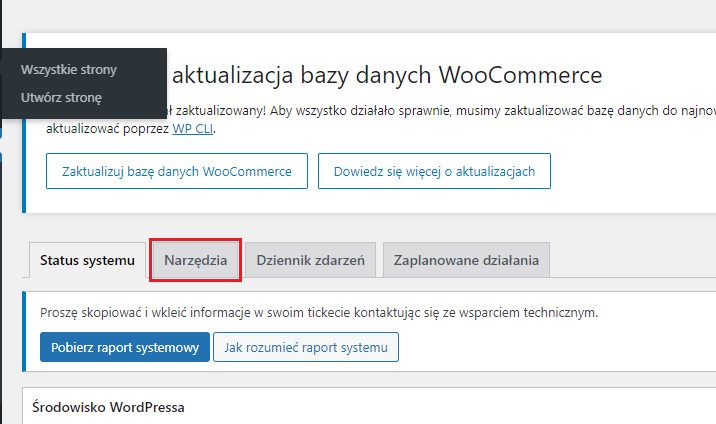Select the 'Dziennik zdarzeń' tab
This screenshot has width=716, height=424.
310,261
